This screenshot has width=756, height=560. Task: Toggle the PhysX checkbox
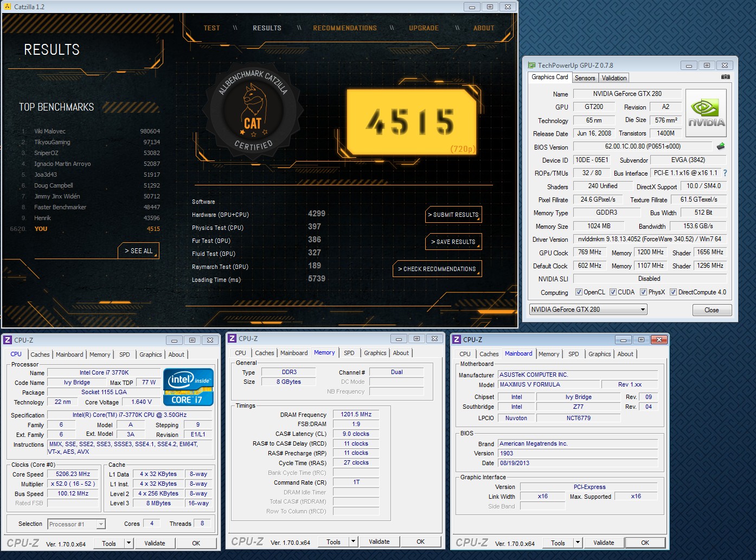click(643, 292)
